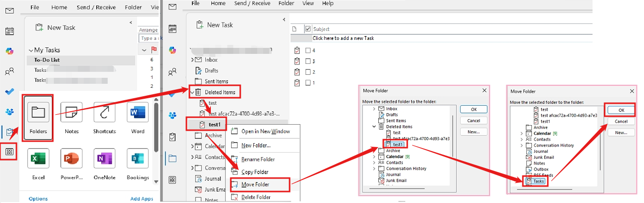Open People from sidebar beside the apps flyout
The image size is (644, 203).
pyautogui.click(x=9, y=72)
